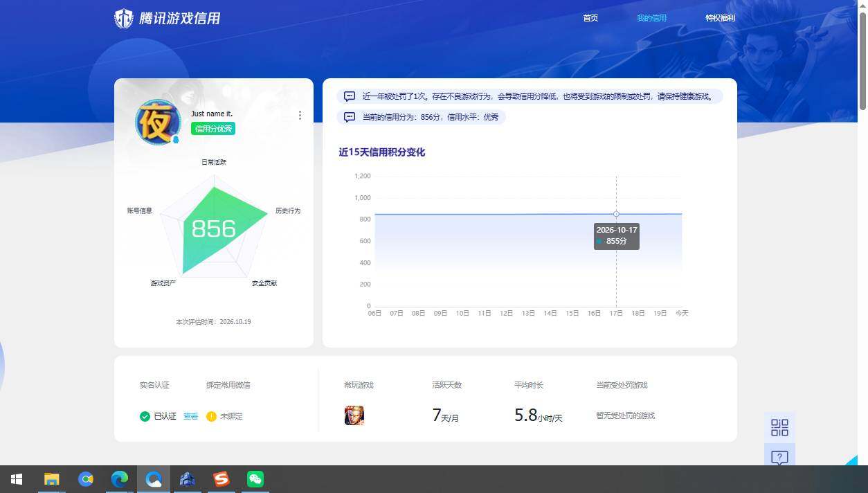Click the frequently played game icon

(x=354, y=415)
